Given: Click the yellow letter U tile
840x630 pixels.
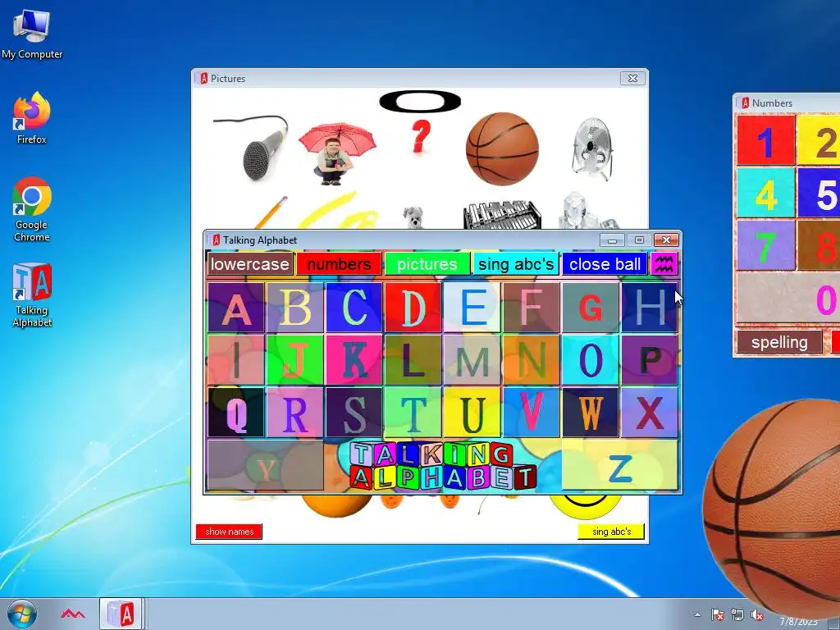Looking at the screenshot, I should [x=472, y=413].
